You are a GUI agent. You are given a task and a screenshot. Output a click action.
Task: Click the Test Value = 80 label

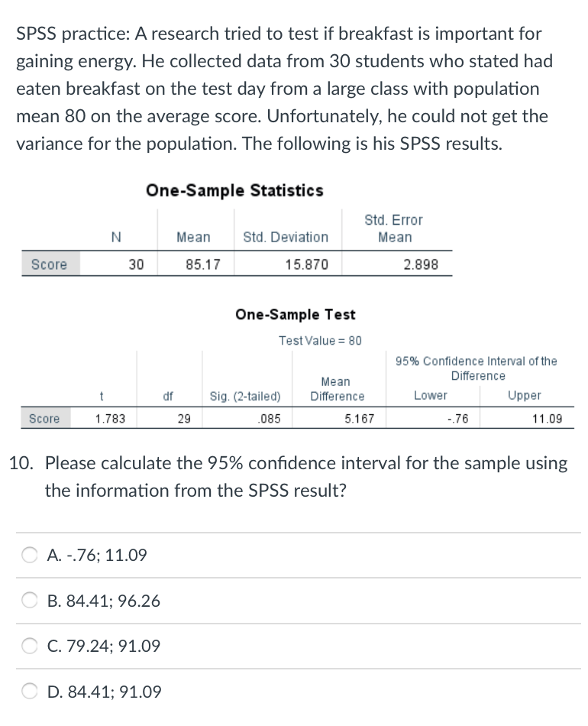tap(322, 341)
